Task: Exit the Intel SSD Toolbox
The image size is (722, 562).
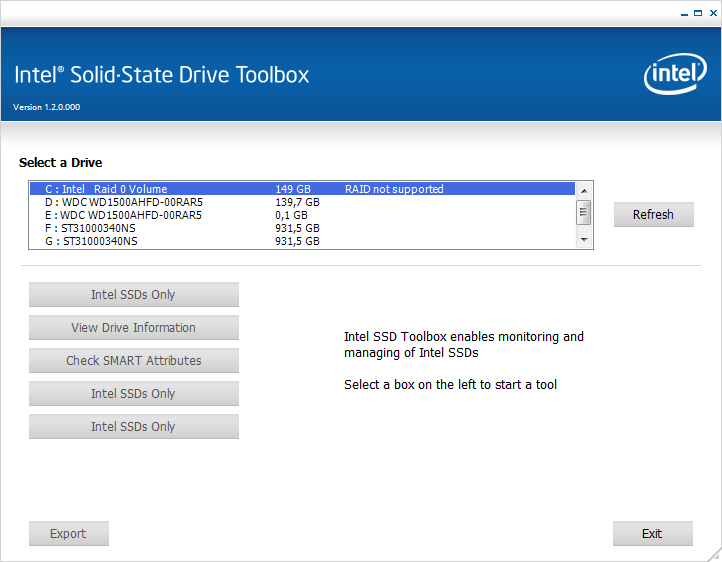Action: pyautogui.click(x=652, y=534)
